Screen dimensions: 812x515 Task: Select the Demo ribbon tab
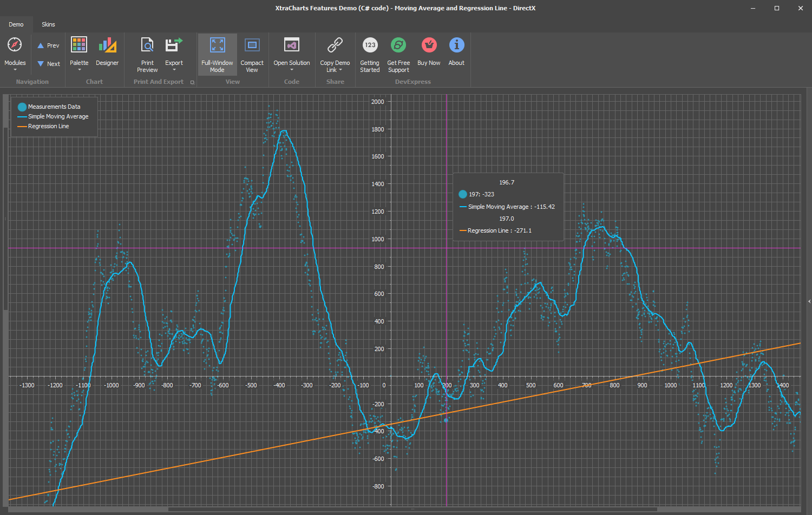coord(16,24)
